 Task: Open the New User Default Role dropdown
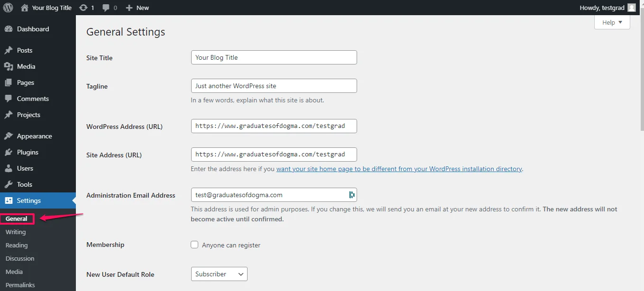pyautogui.click(x=219, y=274)
